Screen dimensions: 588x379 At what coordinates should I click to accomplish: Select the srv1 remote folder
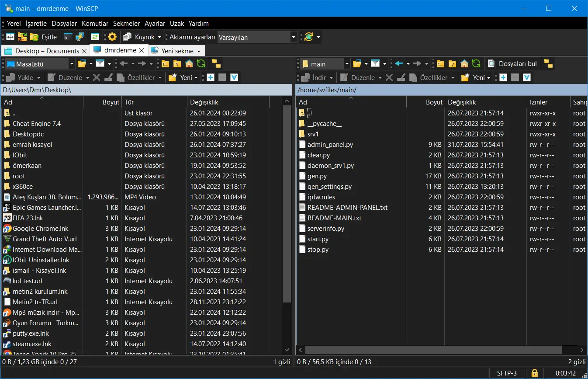313,134
